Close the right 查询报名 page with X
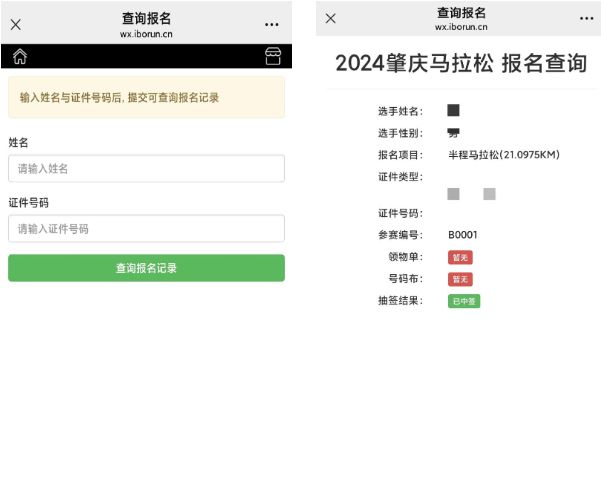Viewport: 601px width, 477px height. 330,18
